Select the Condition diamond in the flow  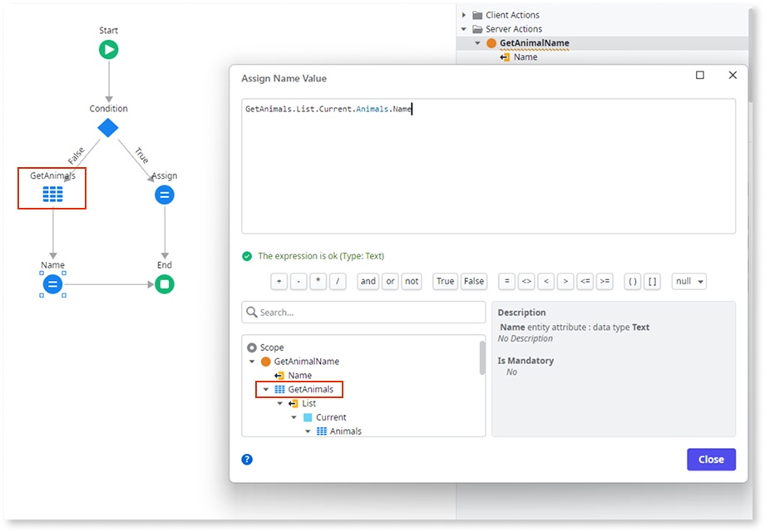[x=108, y=128]
